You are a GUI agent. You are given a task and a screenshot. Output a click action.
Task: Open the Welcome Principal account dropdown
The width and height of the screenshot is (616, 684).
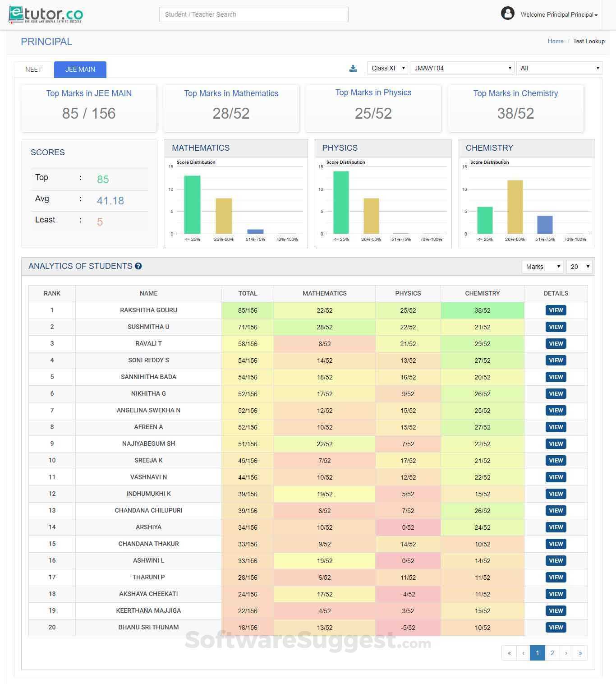[x=558, y=14]
